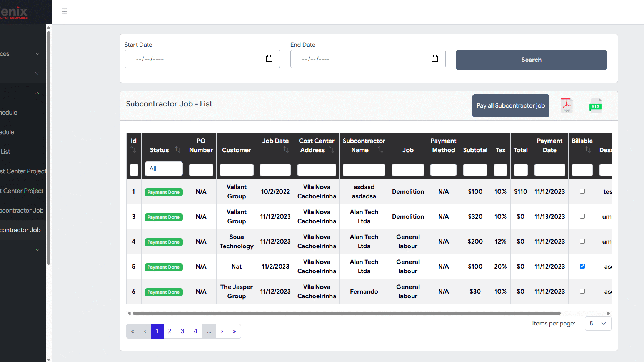644x362 pixels.
Task: Collapse the open sidebar section chevron
Action: click(x=37, y=93)
